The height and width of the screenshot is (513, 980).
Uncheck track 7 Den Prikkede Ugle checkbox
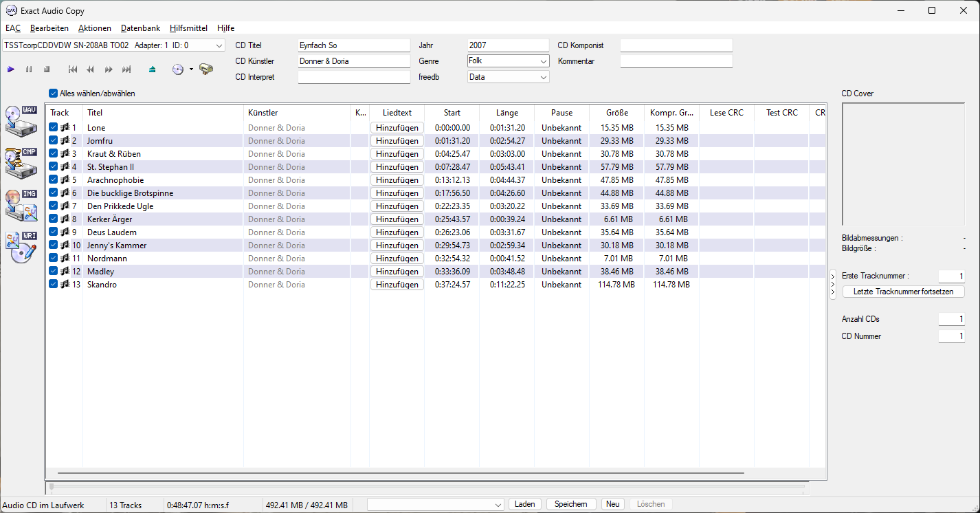[54, 206]
